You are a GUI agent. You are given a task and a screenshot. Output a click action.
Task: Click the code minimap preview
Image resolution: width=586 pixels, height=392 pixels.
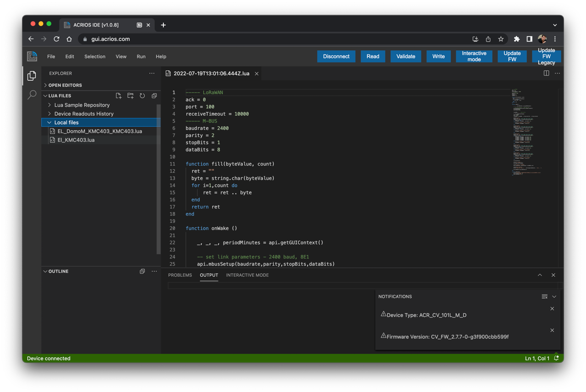point(526,132)
